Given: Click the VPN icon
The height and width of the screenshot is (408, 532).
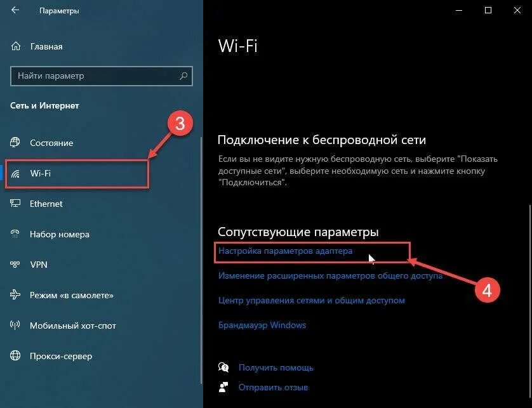Looking at the screenshot, I should (x=15, y=265).
